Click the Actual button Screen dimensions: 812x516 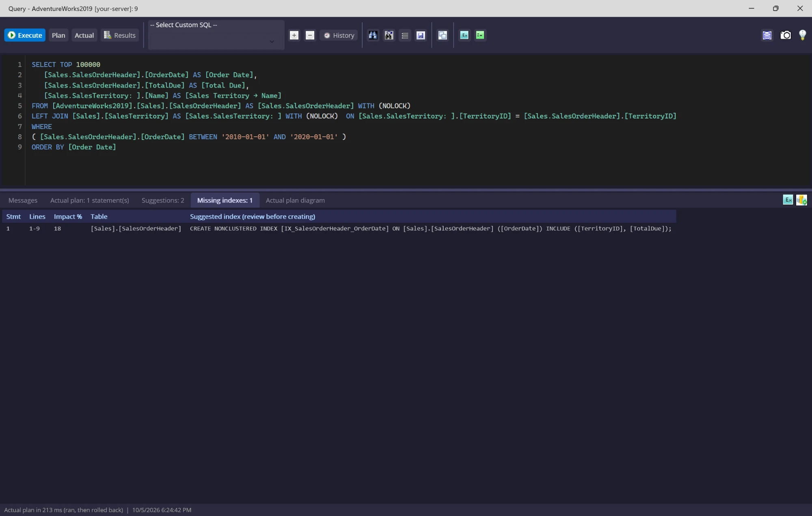[84, 35]
